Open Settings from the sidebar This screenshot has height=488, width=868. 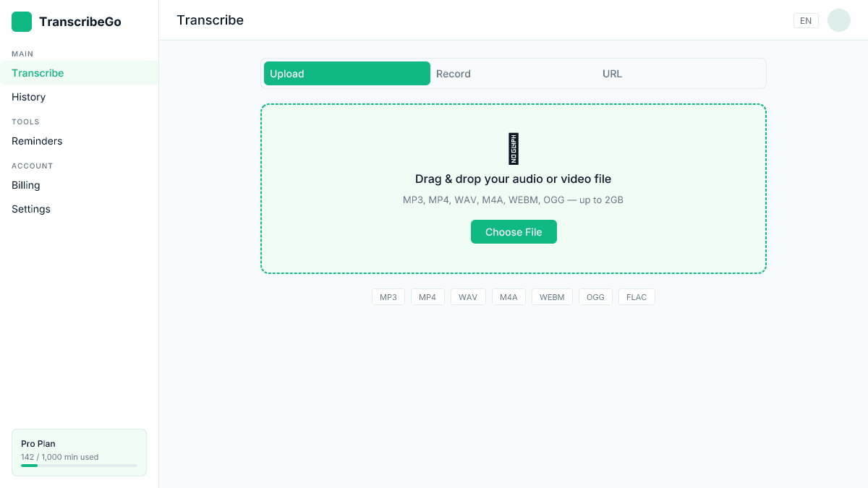coord(31,209)
